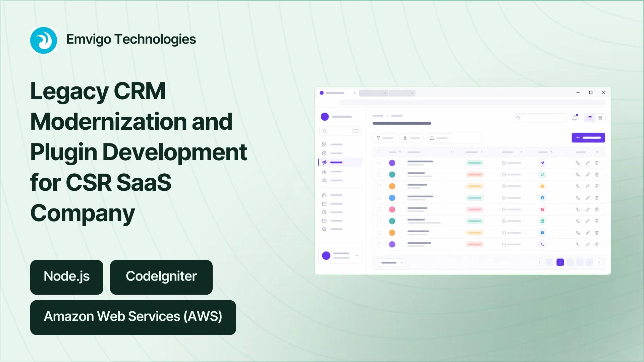Select the highlighted purple page button
This screenshot has width=644, height=362.
click(x=560, y=262)
